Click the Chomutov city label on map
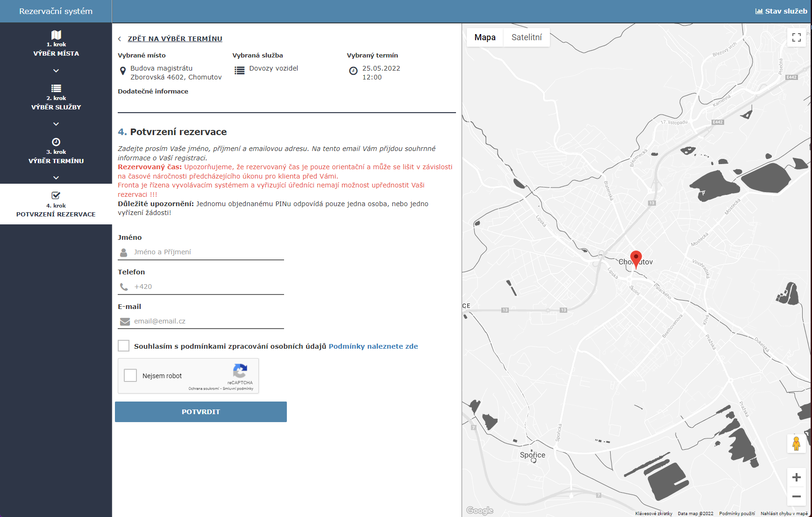812x517 pixels. (x=635, y=262)
